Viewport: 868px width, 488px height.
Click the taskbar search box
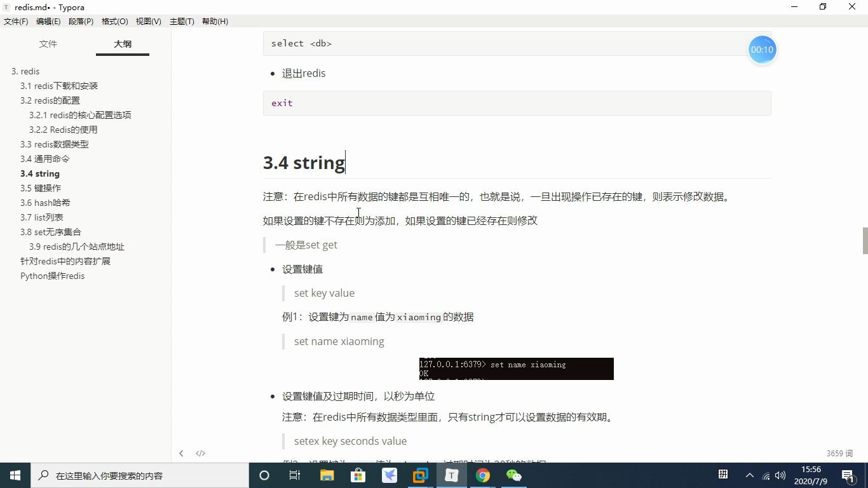click(140, 475)
